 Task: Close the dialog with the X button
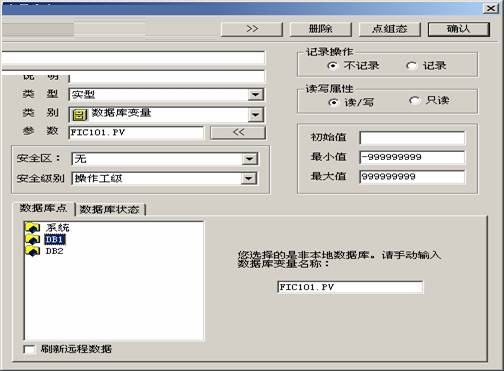[491, 8]
